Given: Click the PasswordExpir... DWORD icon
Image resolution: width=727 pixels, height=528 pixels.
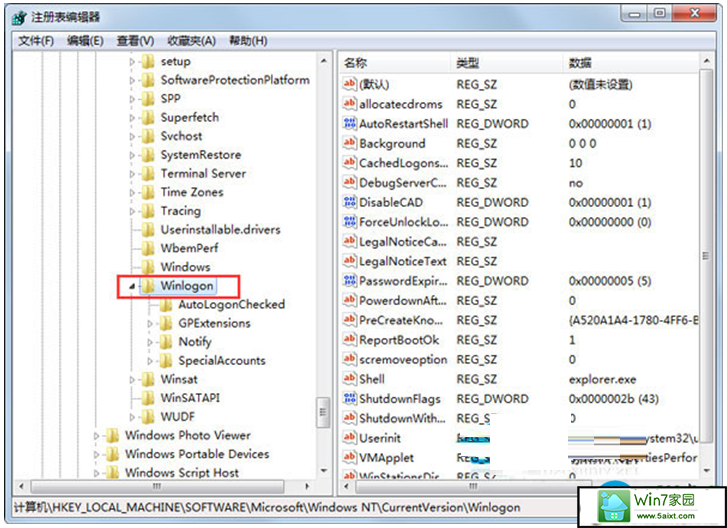Looking at the screenshot, I should pyautogui.click(x=350, y=280).
